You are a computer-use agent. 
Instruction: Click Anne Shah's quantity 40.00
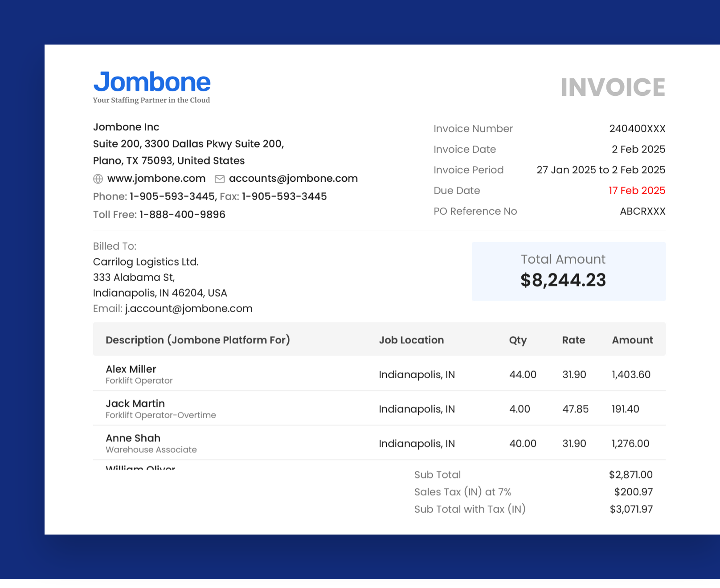[x=523, y=444]
